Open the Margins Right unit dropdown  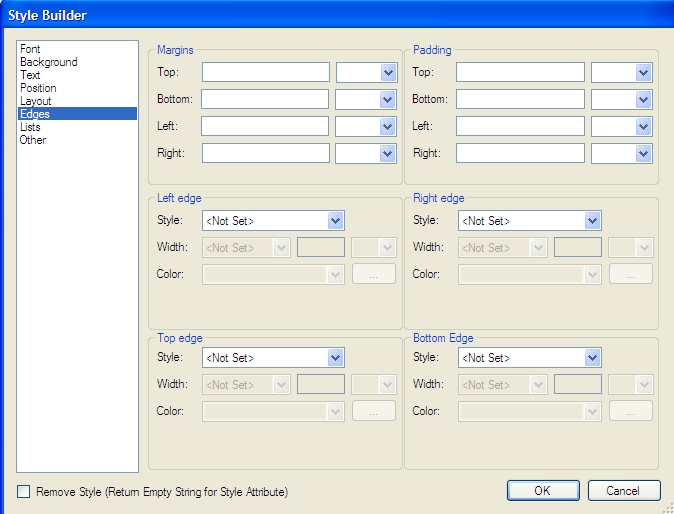[x=388, y=153]
